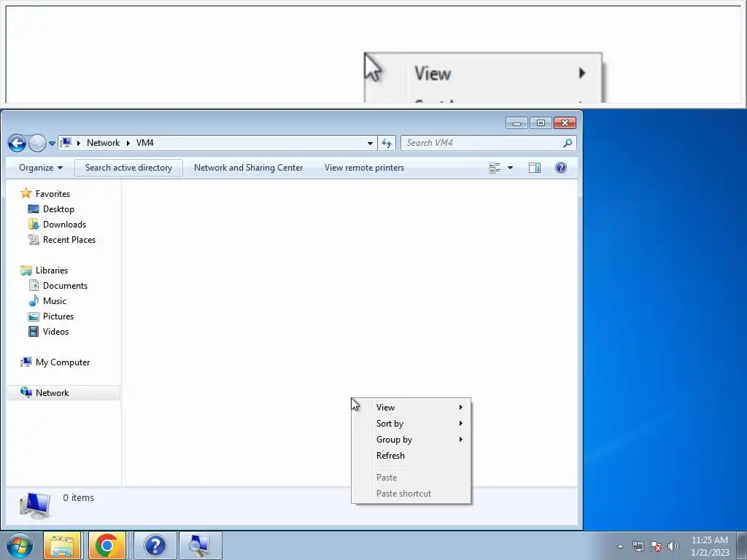Open the network search taskbar app
This screenshot has height=560, width=747.
[200, 545]
